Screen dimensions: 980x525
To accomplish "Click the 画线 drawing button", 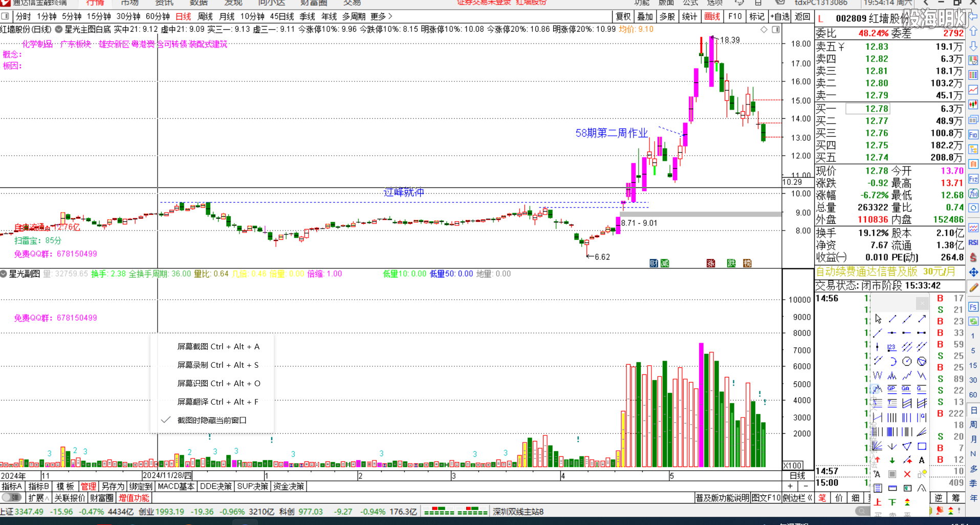I will [x=712, y=16].
